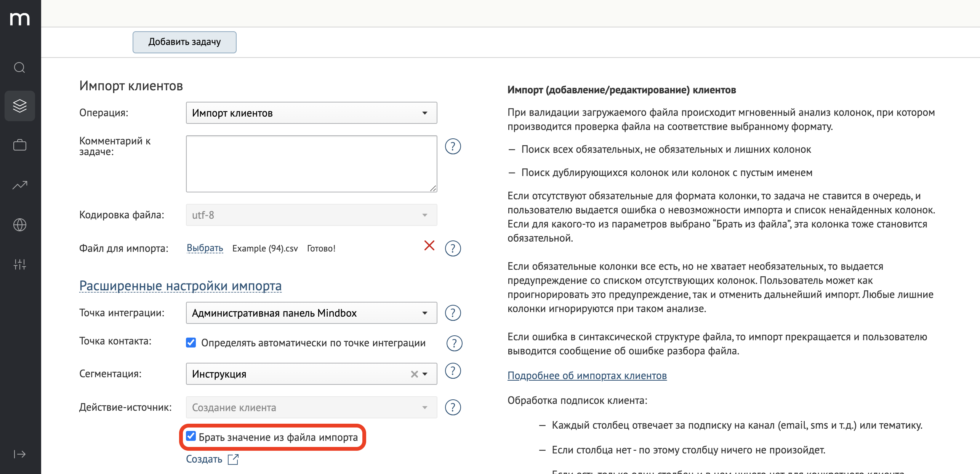
Task: Select the layers stack sidebar icon
Action: click(x=20, y=106)
